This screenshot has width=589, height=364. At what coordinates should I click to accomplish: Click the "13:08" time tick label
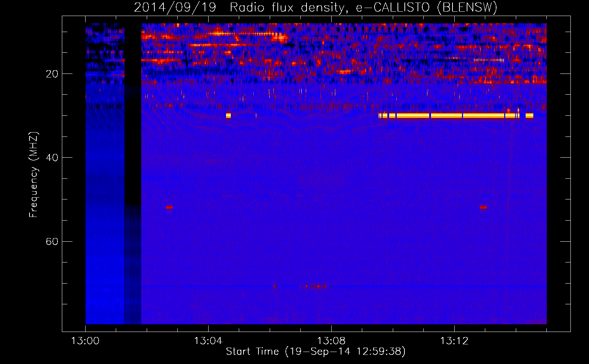pos(331,341)
